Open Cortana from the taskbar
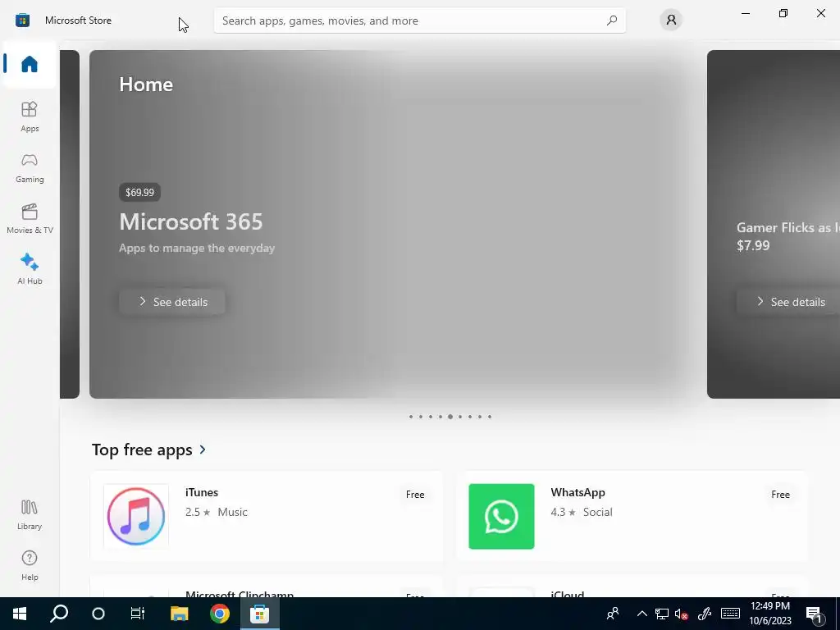This screenshot has width=840, height=630. click(98, 614)
